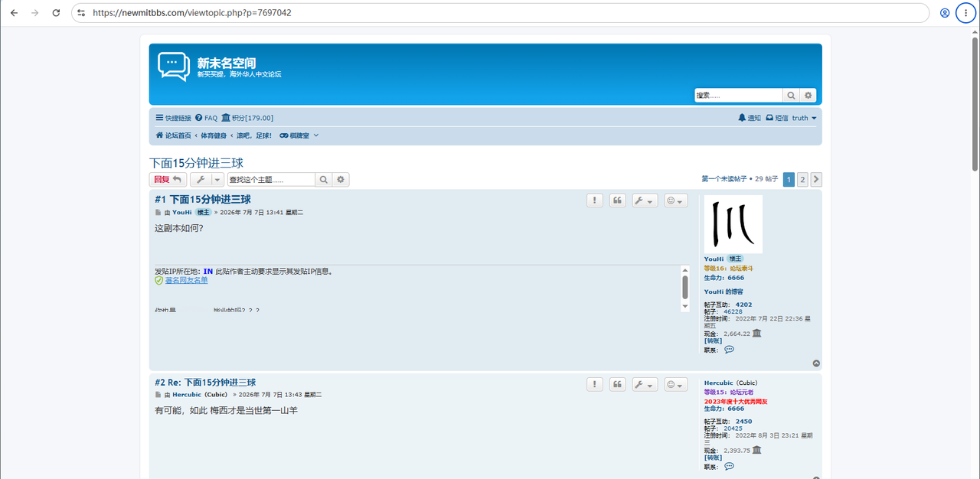Open post #2 wrench tools dropdown
The image size is (980, 479).
[645, 384]
